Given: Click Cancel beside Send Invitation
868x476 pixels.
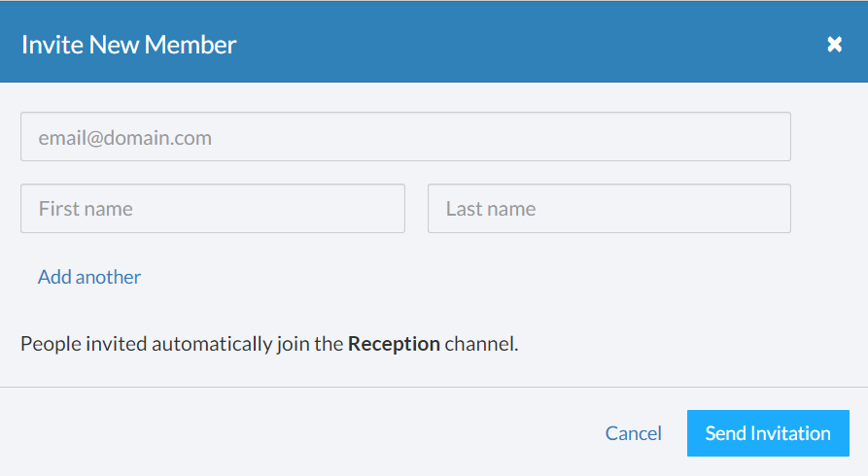Looking at the screenshot, I should click(x=633, y=433).
